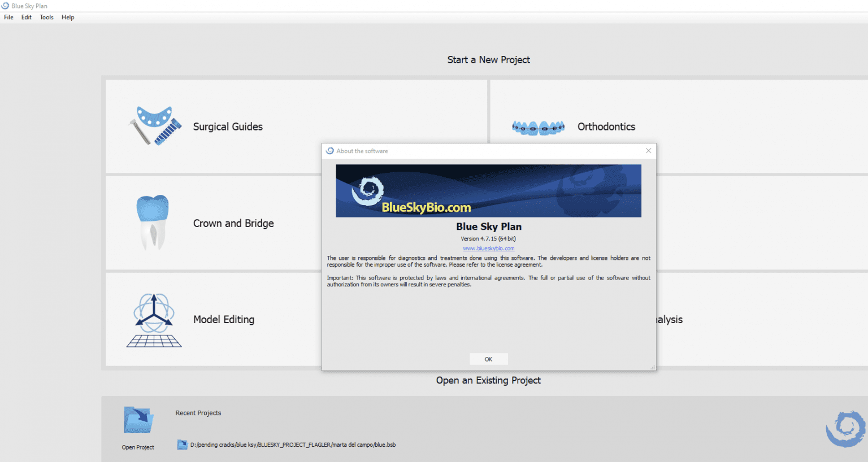The image size is (868, 462).
Task: Click the Open Project folder icon
Action: coord(137,419)
